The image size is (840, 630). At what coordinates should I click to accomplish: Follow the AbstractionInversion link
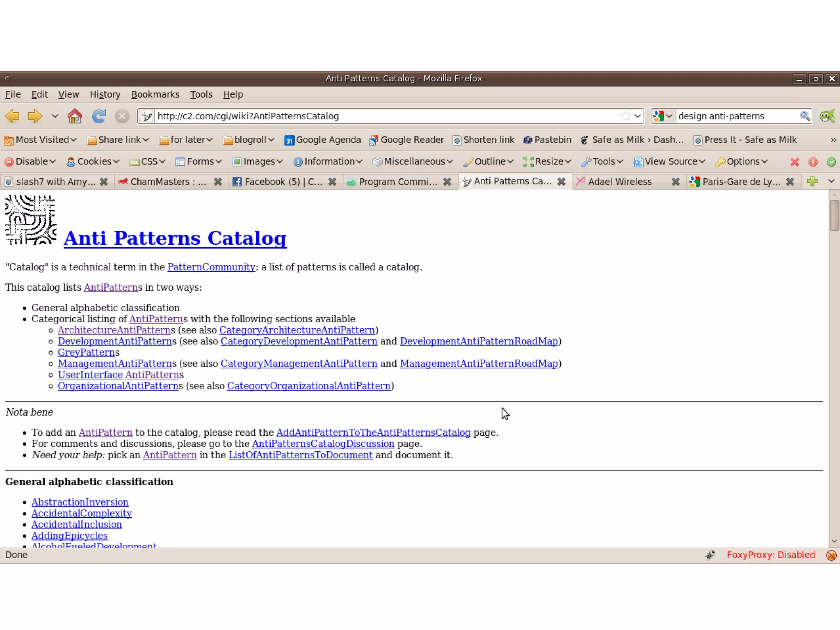(80, 502)
